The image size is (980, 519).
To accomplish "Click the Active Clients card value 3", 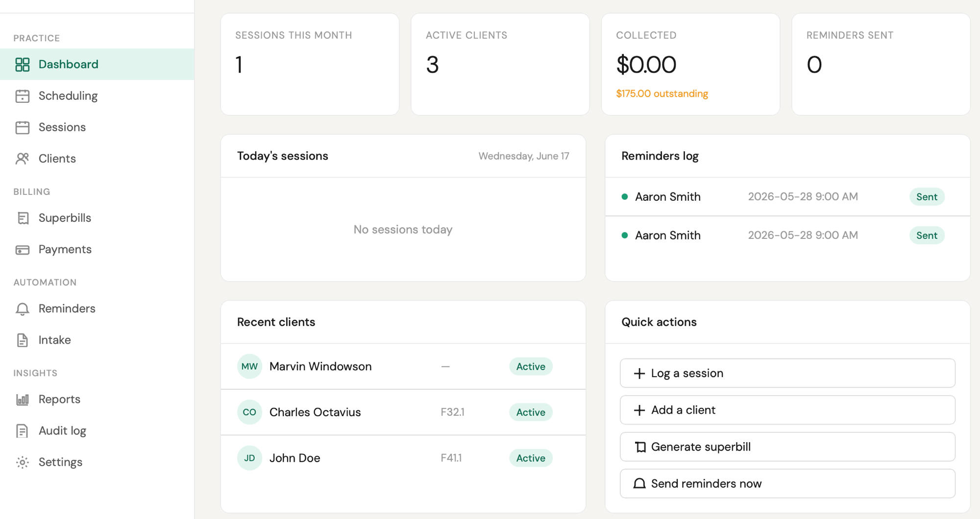I will (432, 65).
